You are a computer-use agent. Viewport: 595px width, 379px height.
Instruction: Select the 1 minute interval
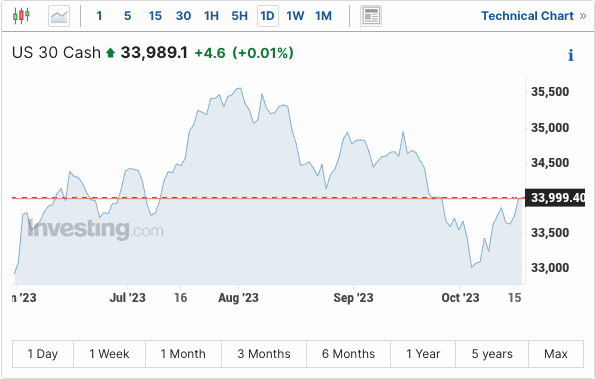99,16
